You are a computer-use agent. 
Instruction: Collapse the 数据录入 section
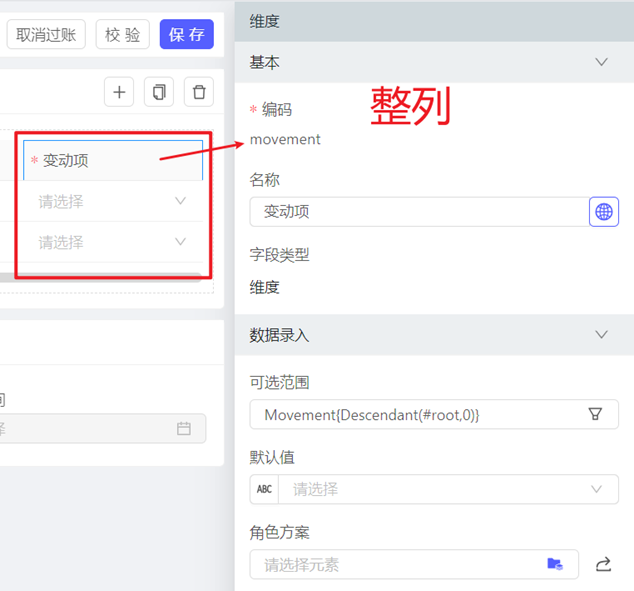(601, 335)
